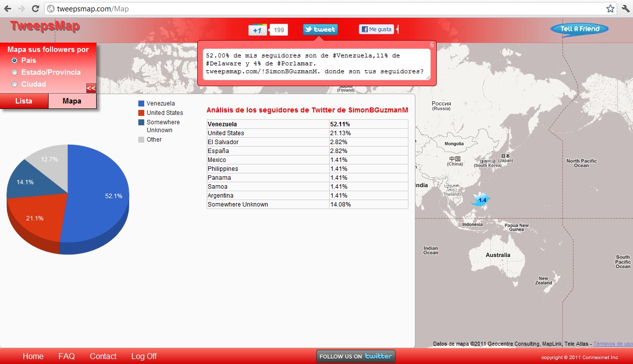Click Follow Us On Twitter button

(356, 356)
